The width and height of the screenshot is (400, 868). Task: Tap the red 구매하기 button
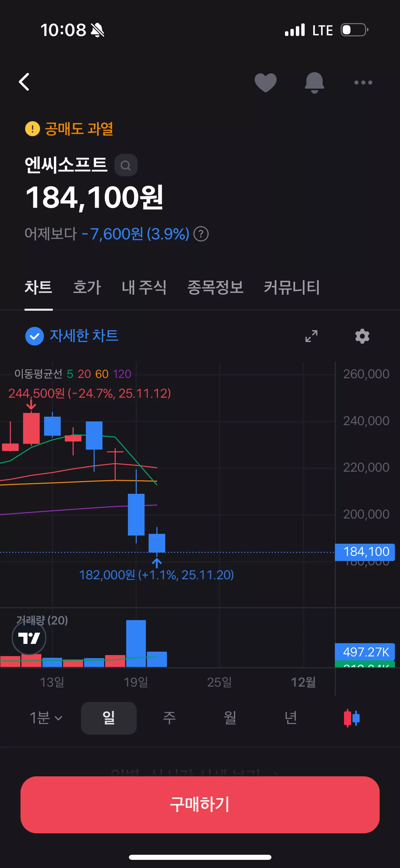click(200, 804)
